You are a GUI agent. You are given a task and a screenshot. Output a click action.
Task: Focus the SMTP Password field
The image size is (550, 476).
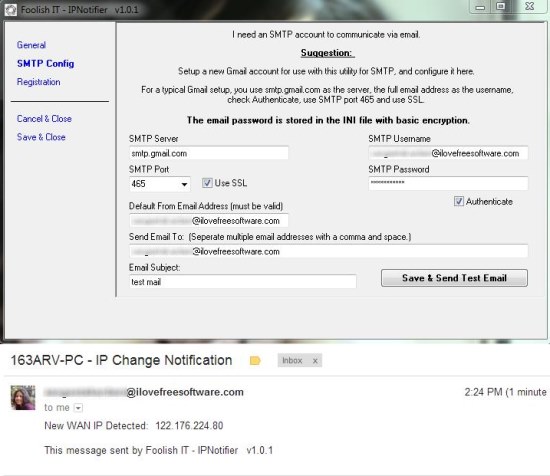click(448, 183)
